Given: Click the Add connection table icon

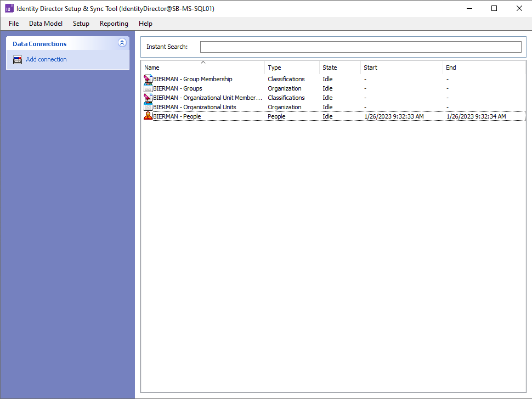Looking at the screenshot, I should (x=18, y=60).
